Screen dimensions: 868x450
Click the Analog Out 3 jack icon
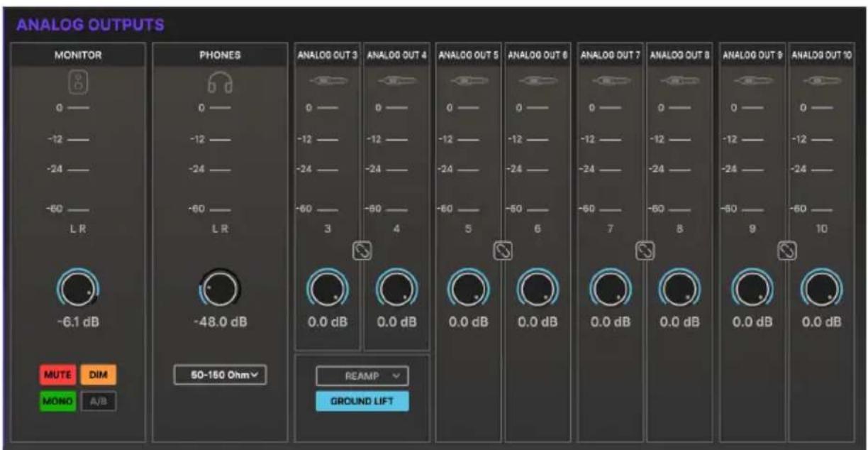pos(327,82)
